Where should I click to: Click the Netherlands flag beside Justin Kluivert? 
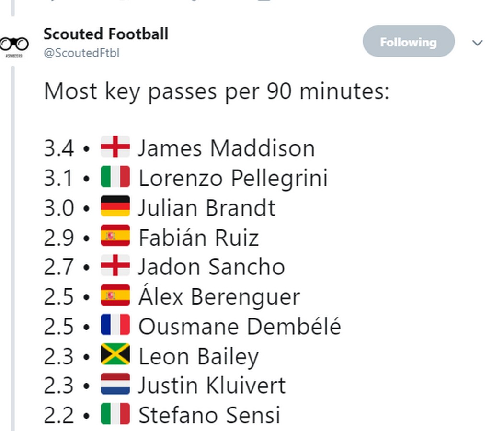pos(115,385)
